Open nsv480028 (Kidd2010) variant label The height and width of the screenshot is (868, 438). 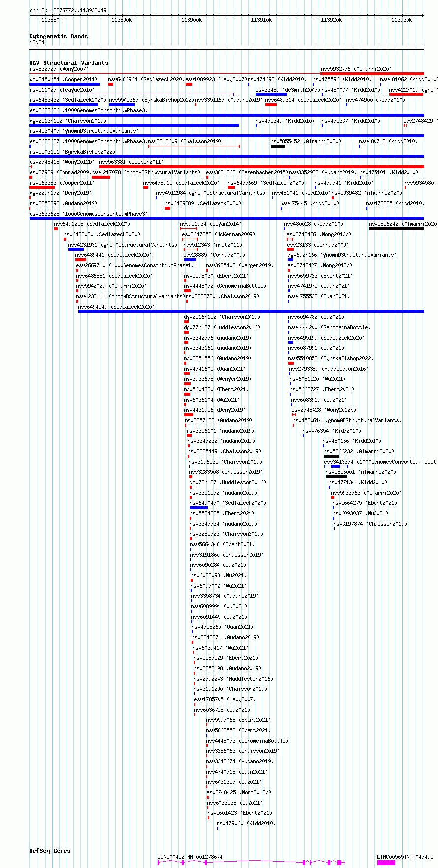[x=314, y=224]
